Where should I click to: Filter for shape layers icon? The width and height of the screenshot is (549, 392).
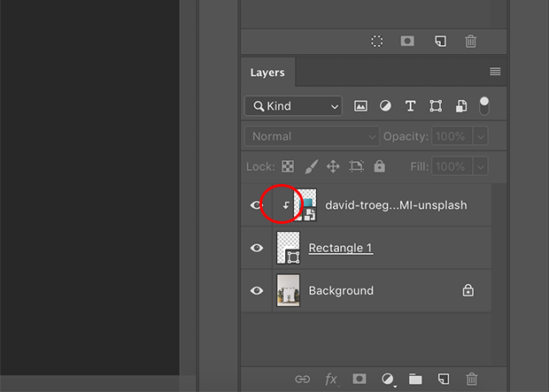[x=436, y=106]
